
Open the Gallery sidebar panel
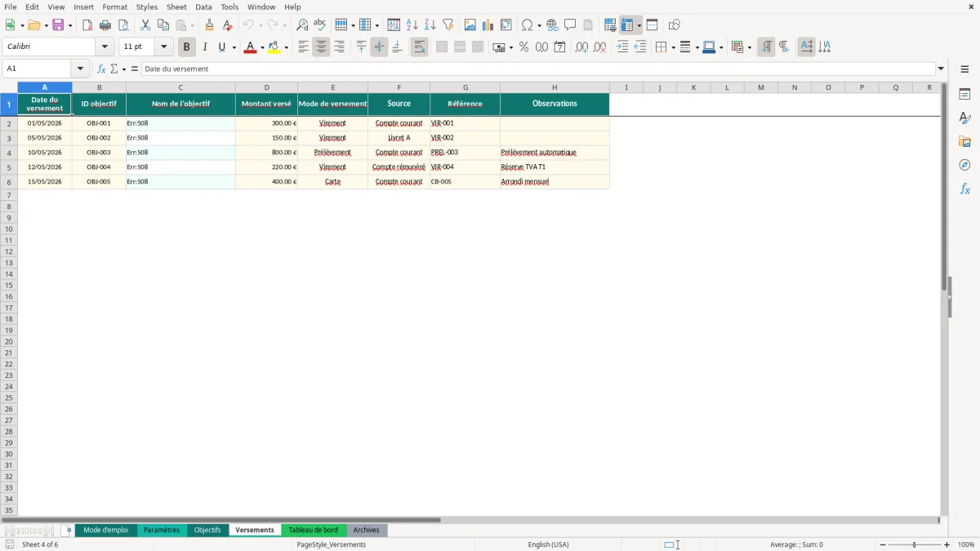(964, 142)
